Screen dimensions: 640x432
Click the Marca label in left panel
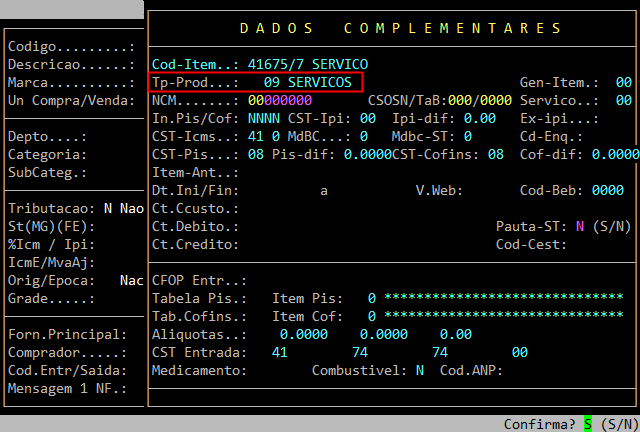71,82
